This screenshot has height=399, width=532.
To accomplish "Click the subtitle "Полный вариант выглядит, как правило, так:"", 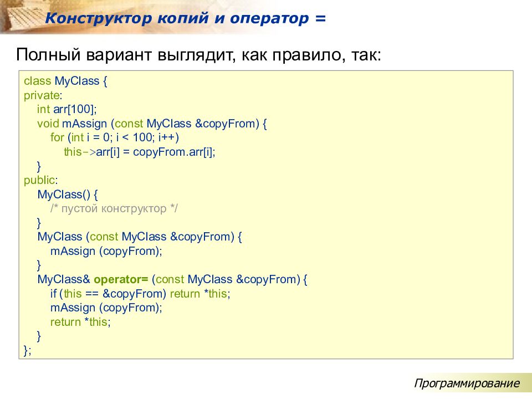I will (x=198, y=55).
